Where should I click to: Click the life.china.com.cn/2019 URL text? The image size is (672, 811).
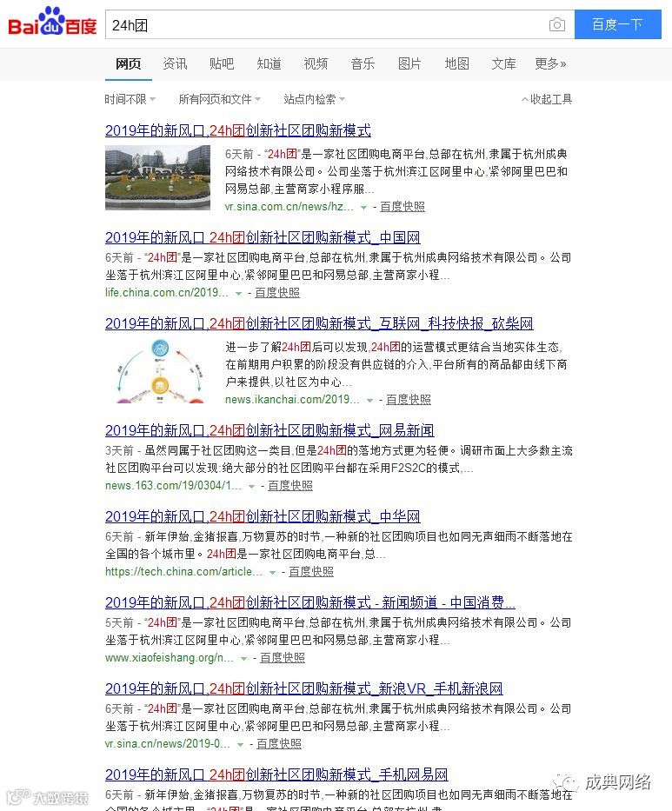click(x=167, y=292)
